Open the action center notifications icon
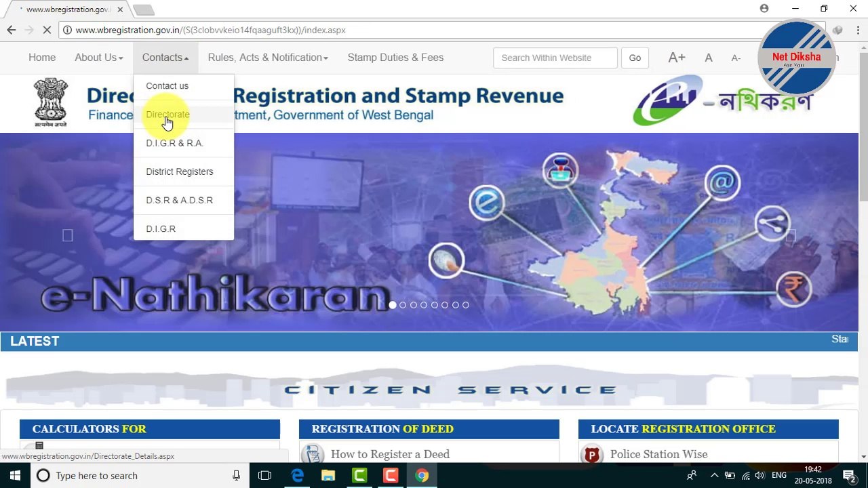Image resolution: width=868 pixels, height=488 pixels. pos(849,476)
